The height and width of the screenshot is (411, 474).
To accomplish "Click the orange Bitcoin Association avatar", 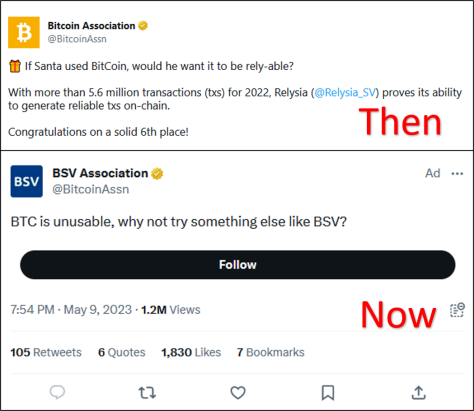I will 24,32.
